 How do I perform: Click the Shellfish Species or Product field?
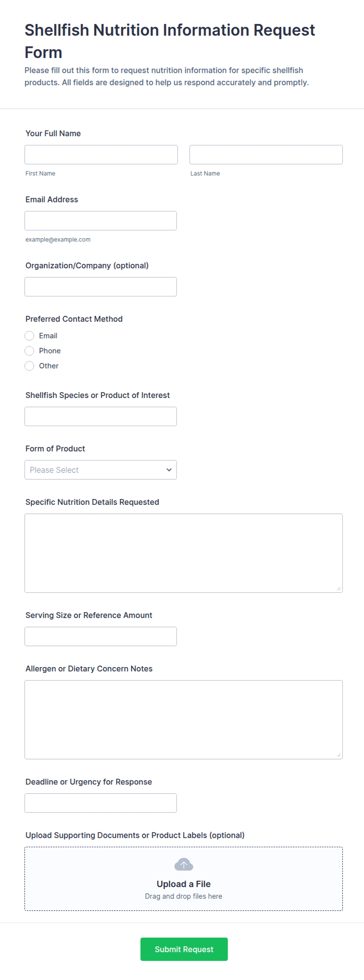[101, 416]
